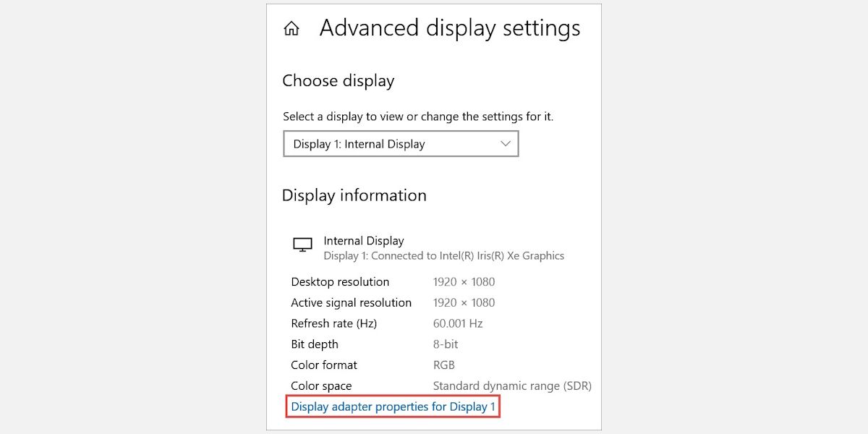
Task: Open Display adapter properties for Display 1
Action: click(x=393, y=407)
